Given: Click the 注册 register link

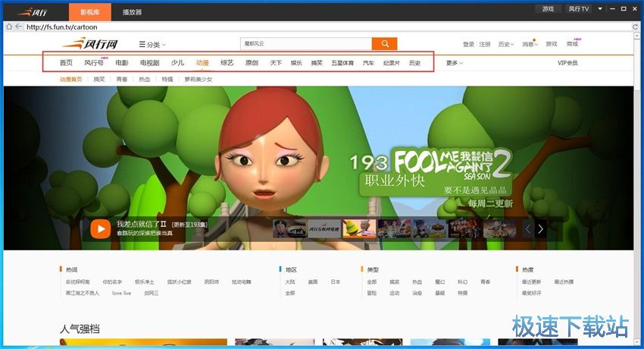Looking at the screenshot, I should click(485, 44).
